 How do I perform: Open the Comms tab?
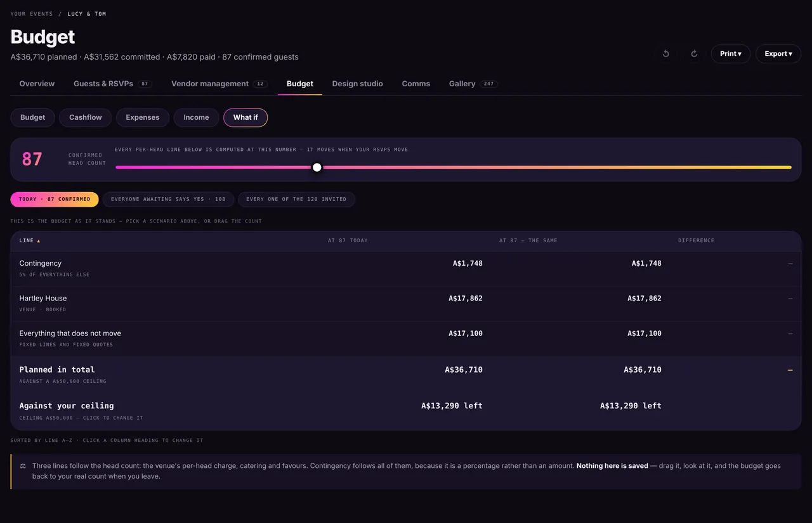pos(416,84)
